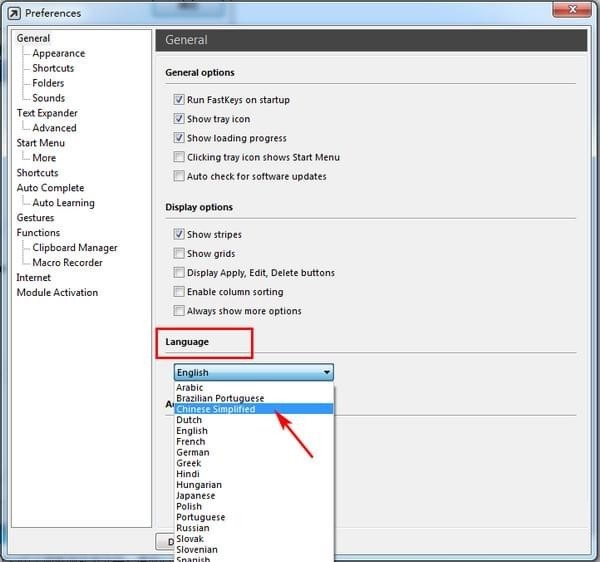The image size is (600, 562).
Task: Toggle Run FastKeys on startup checkbox
Action: coord(179,99)
